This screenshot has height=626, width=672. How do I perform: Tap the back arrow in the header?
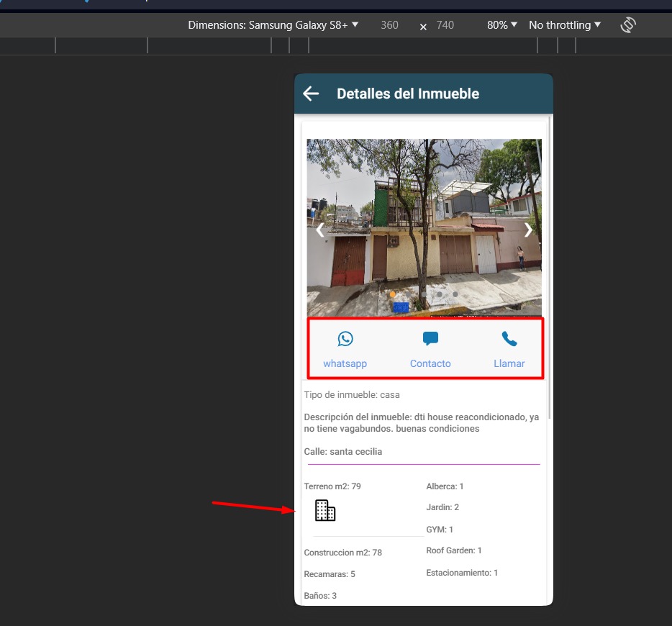pyautogui.click(x=311, y=94)
